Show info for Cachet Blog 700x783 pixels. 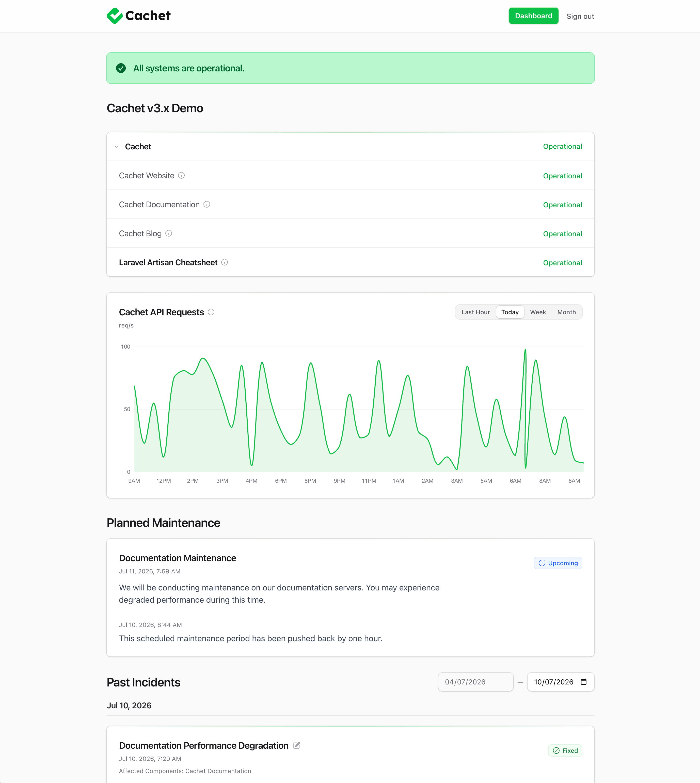[x=168, y=233]
